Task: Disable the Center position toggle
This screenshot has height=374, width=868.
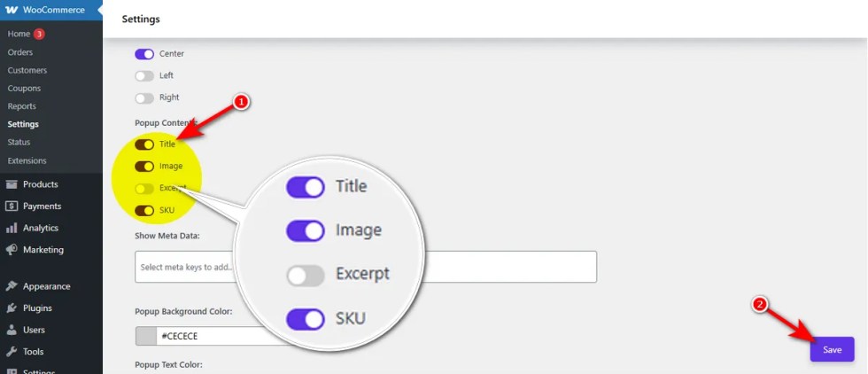Action: [x=144, y=54]
